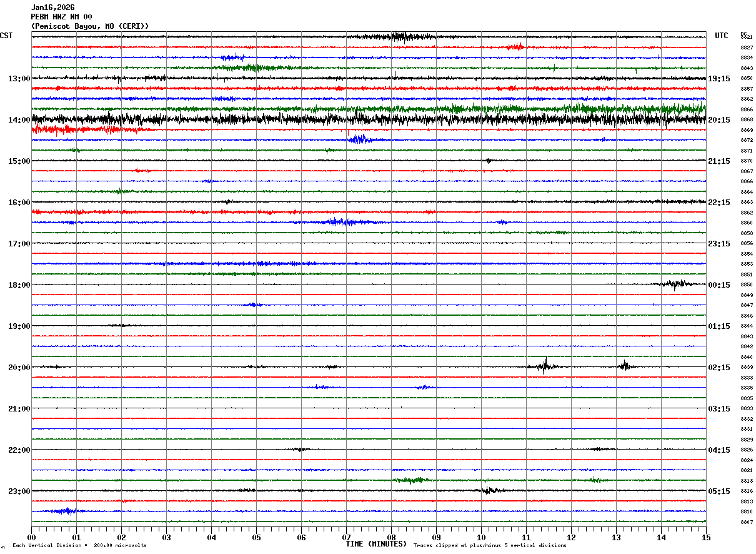756x554 pixels.
Task: Select the station code line PEBM HNZ NM 00
Action: pyautogui.click(x=61, y=17)
